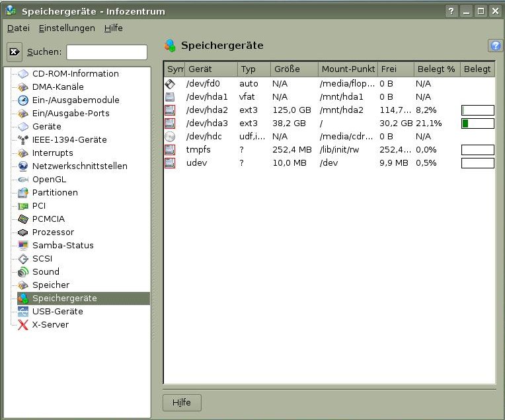Click the CD icon of /dev/hdc
Viewport: 505px width, 420px height.
[x=170, y=137]
